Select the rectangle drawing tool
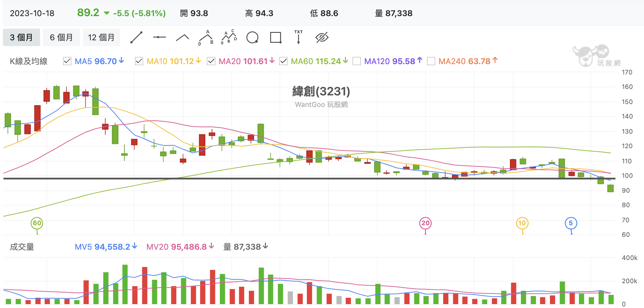This screenshot has height=308, width=644. coord(276,37)
